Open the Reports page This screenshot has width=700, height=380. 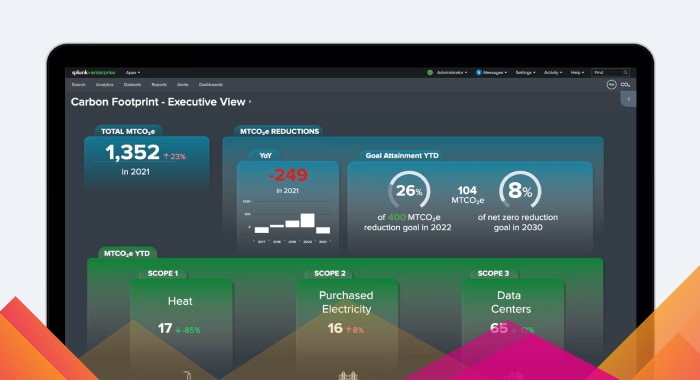click(159, 84)
